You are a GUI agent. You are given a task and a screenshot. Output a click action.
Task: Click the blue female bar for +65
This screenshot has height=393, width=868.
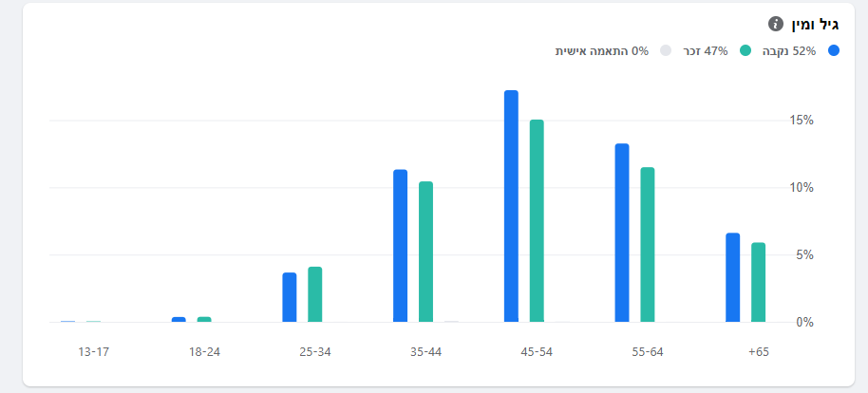(732, 278)
